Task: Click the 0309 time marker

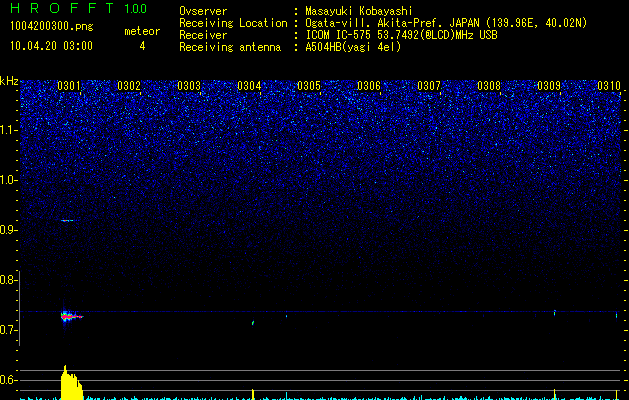Action: pos(549,86)
